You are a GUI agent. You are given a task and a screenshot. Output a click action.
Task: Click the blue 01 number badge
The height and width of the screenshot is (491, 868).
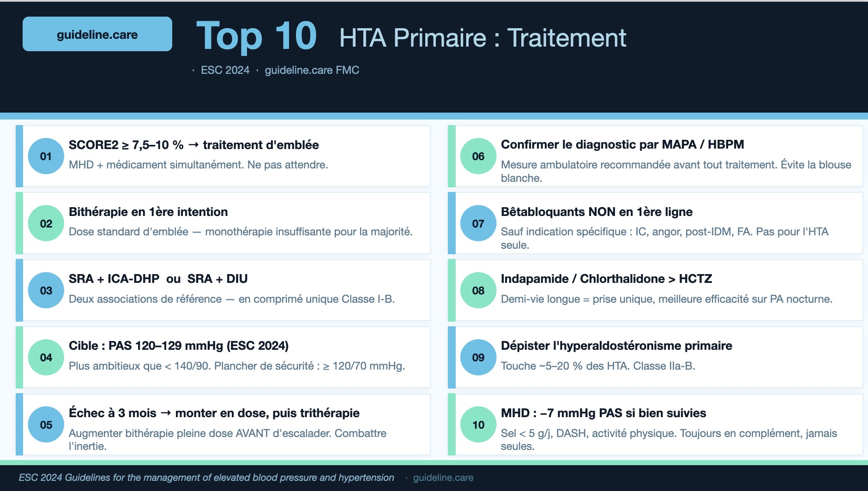tap(46, 156)
